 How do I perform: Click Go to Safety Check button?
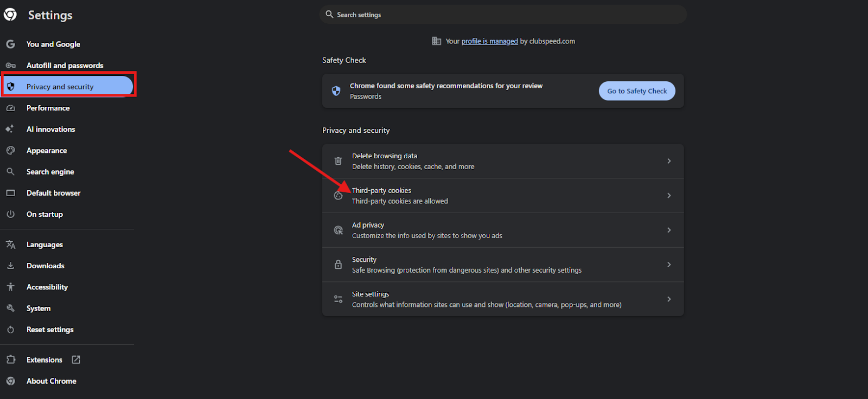point(637,91)
